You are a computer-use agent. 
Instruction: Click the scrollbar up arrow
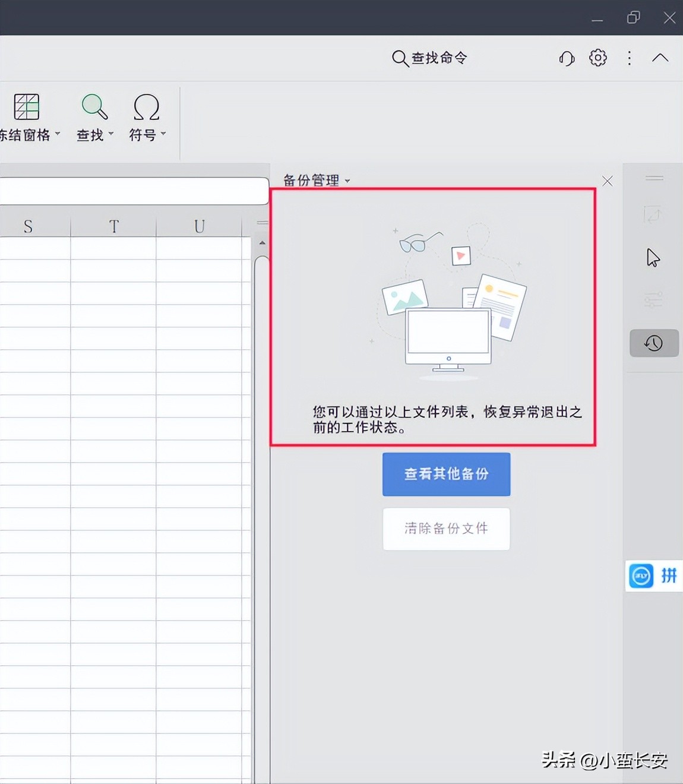[x=261, y=242]
